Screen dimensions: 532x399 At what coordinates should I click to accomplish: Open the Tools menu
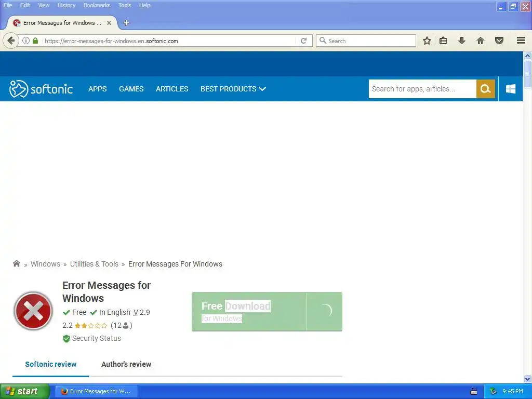point(125,5)
